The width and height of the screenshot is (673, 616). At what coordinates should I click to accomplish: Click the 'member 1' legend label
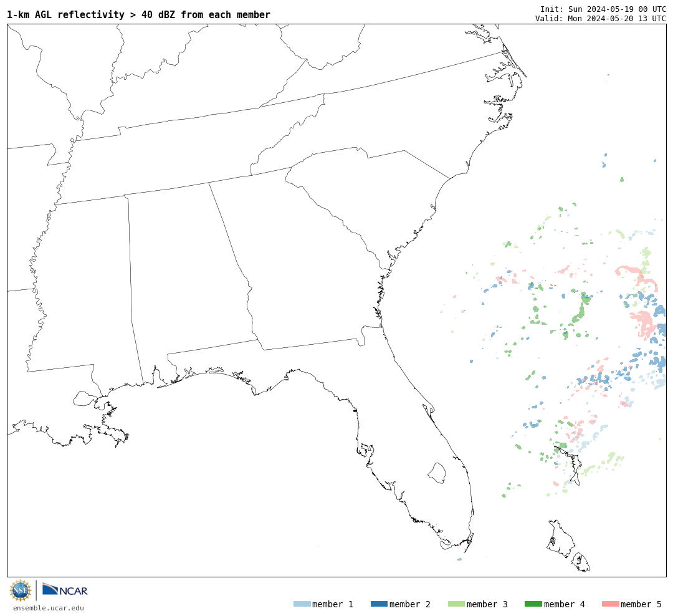[x=333, y=604]
